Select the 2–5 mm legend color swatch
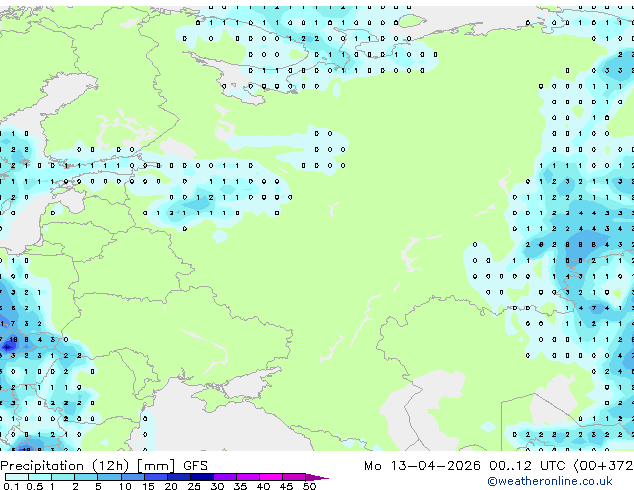The image size is (634, 490). 86,477
